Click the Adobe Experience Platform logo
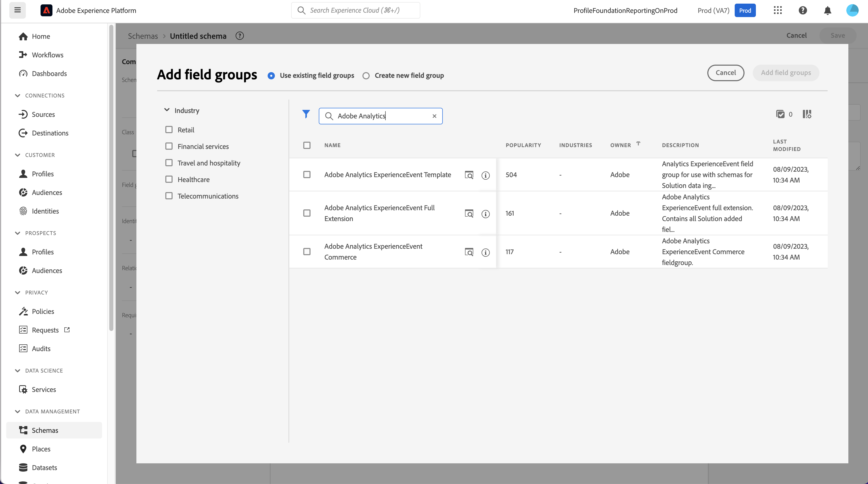 (x=47, y=10)
